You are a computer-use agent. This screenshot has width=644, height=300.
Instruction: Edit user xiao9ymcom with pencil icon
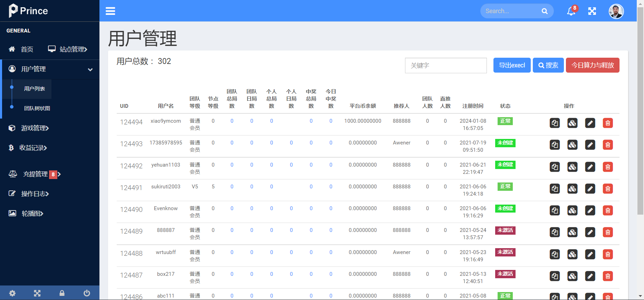[590, 123]
